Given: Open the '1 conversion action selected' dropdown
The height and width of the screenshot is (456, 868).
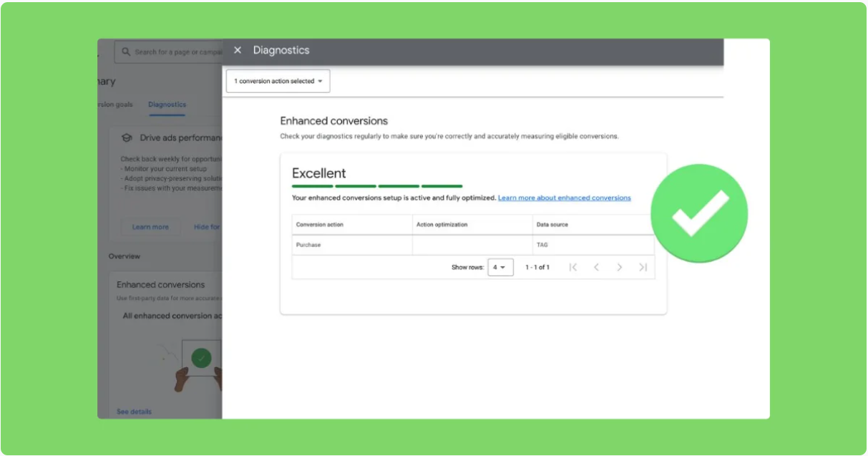Looking at the screenshot, I should (x=278, y=82).
